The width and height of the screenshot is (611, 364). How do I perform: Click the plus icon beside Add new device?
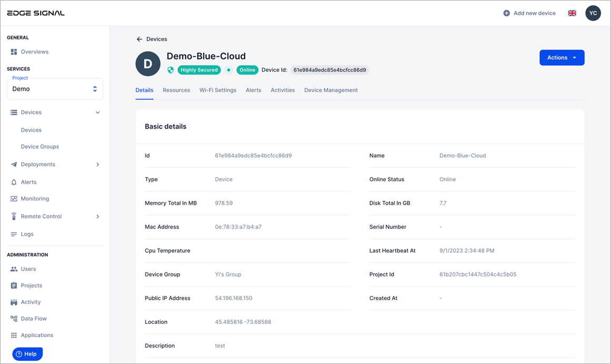tap(507, 13)
